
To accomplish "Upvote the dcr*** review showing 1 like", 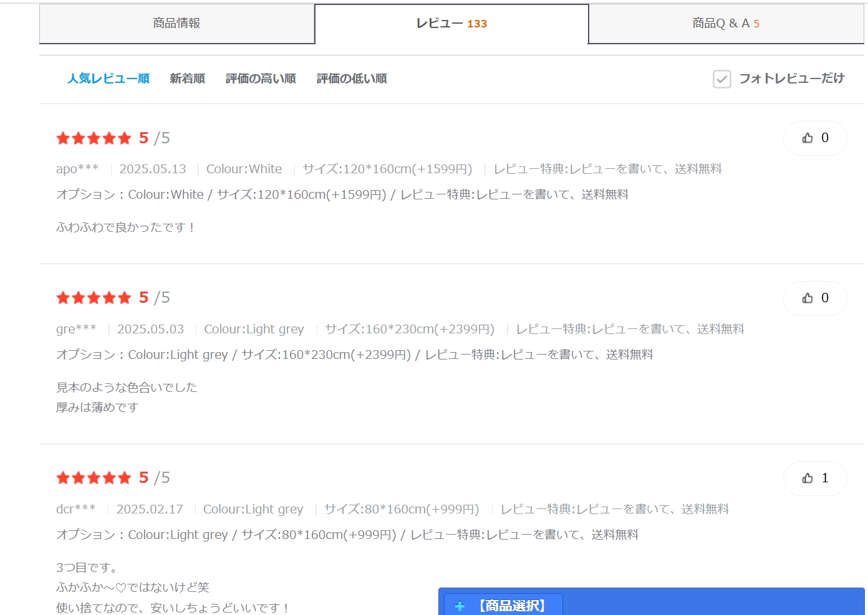I will (814, 479).
